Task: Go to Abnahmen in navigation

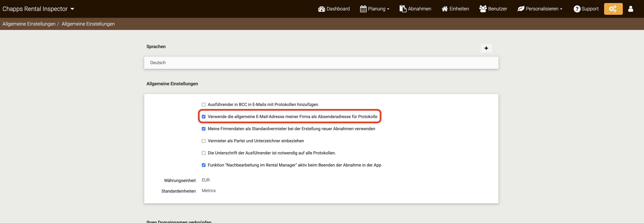Action: 419,9
